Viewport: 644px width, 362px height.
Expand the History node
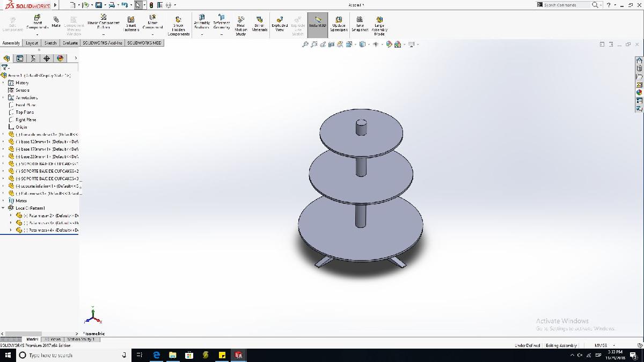3,83
